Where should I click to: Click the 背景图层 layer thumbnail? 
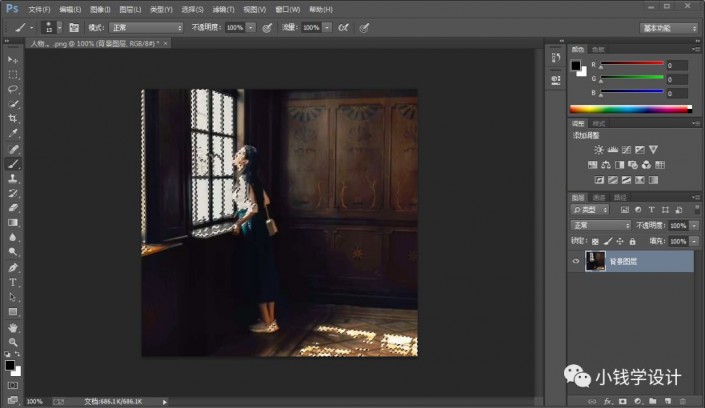click(x=595, y=261)
